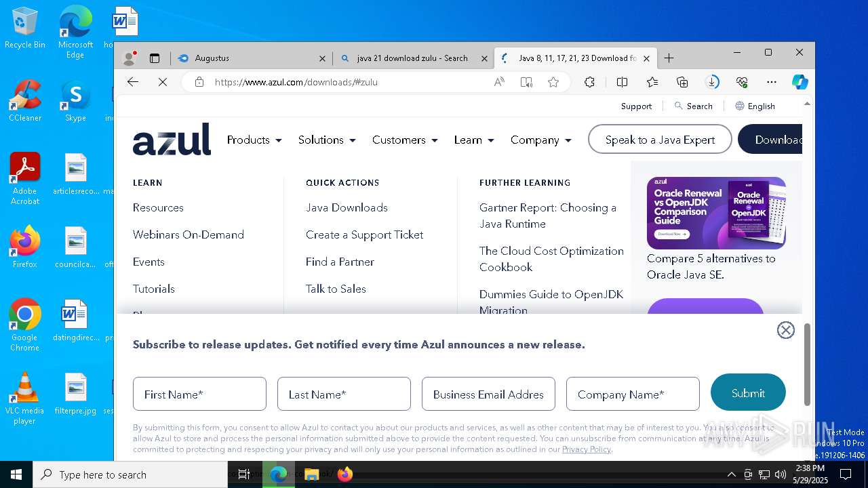This screenshot has width=868, height=488.
Task: Switch to the Augustus tab
Action: (251, 58)
